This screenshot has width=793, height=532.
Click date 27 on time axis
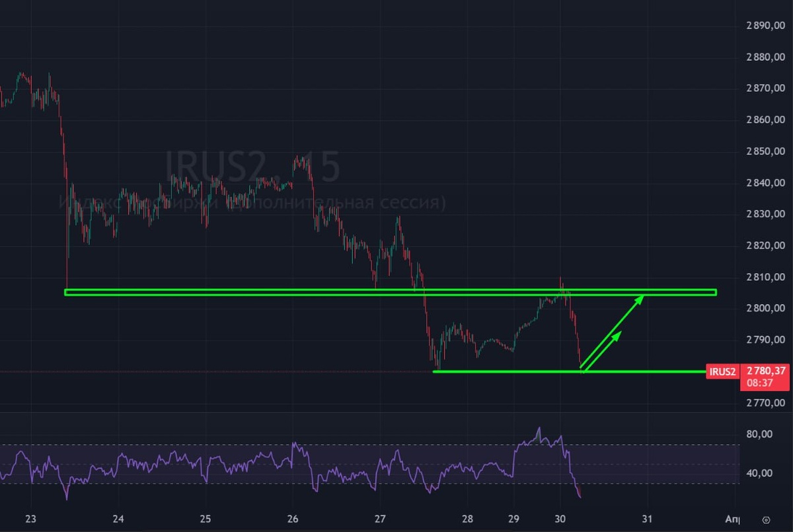tap(380, 518)
